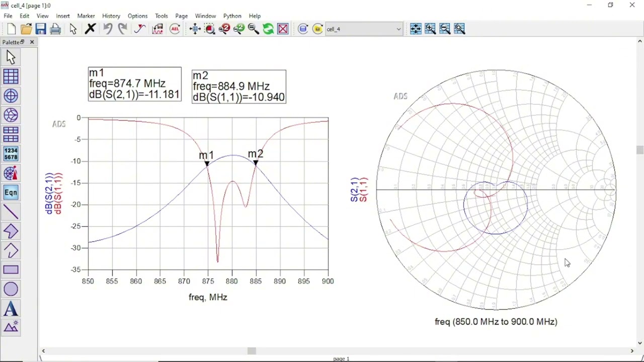Click the fit-all view icon on the right toolbar
644x362 pixels.
416,29
